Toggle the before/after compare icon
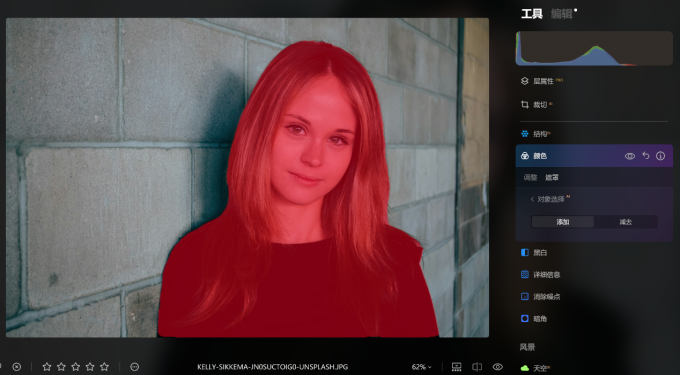680x375 pixels. (477, 367)
